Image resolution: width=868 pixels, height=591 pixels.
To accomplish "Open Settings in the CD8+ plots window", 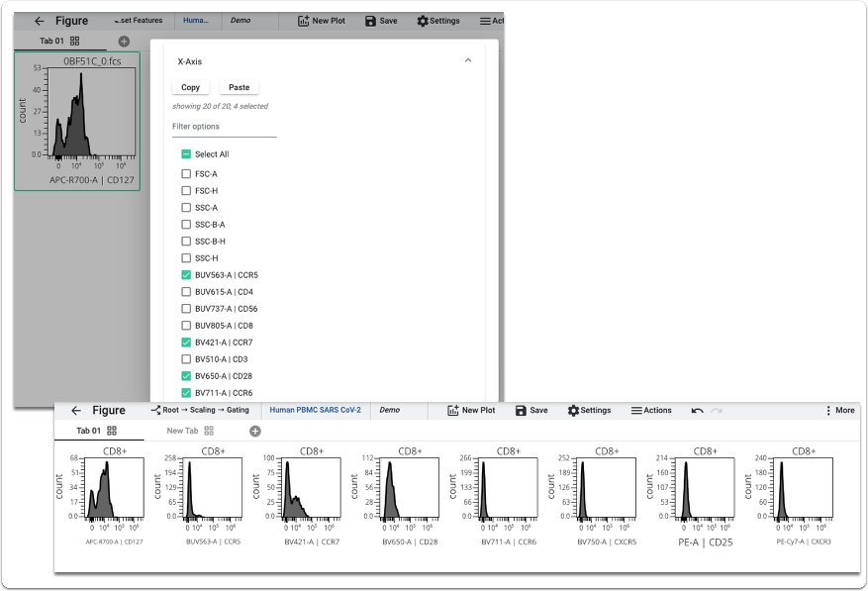I will coord(589,411).
